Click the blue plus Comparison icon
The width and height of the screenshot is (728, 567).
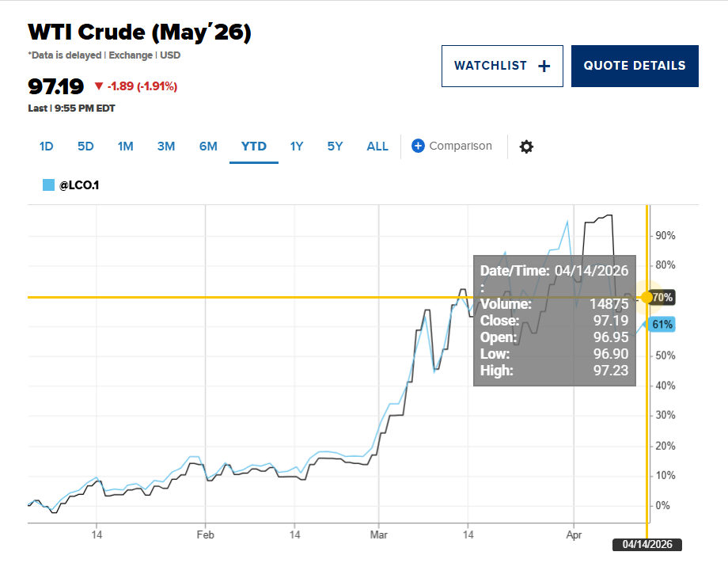click(419, 146)
